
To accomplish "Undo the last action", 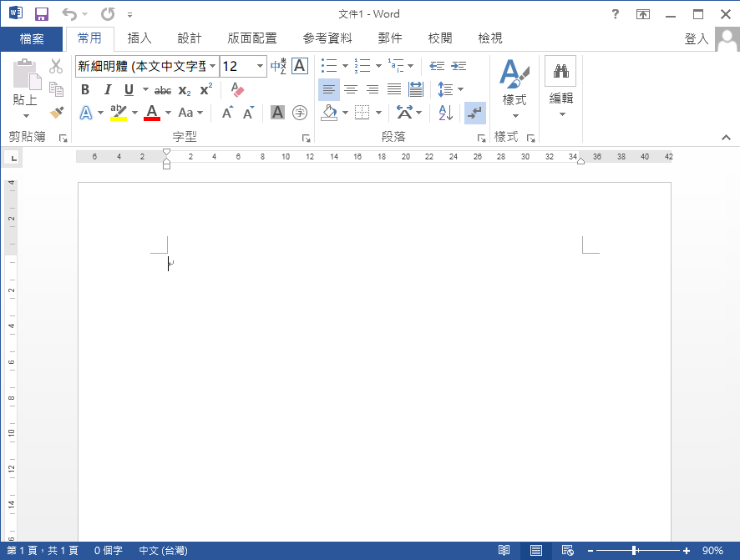I will [68, 14].
